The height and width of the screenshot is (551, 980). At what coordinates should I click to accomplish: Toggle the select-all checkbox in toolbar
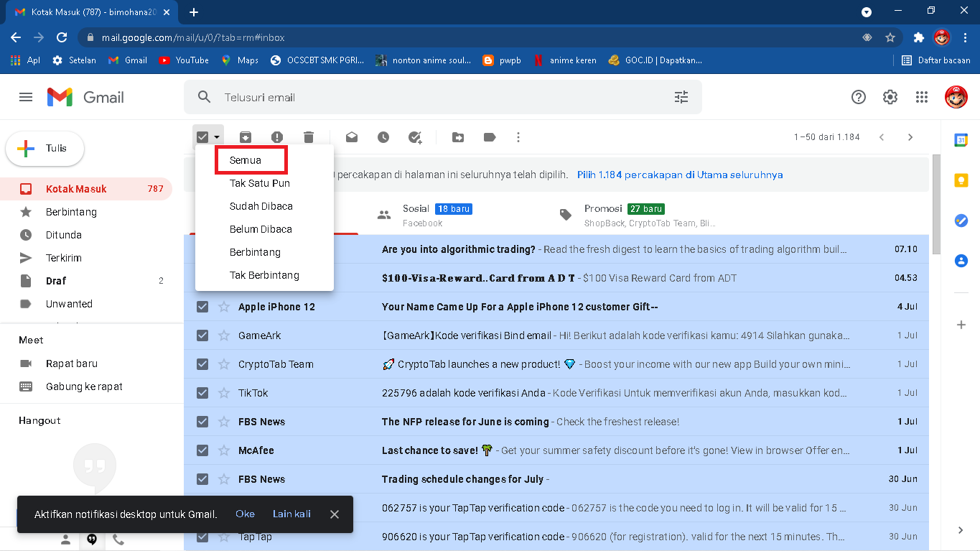(202, 137)
